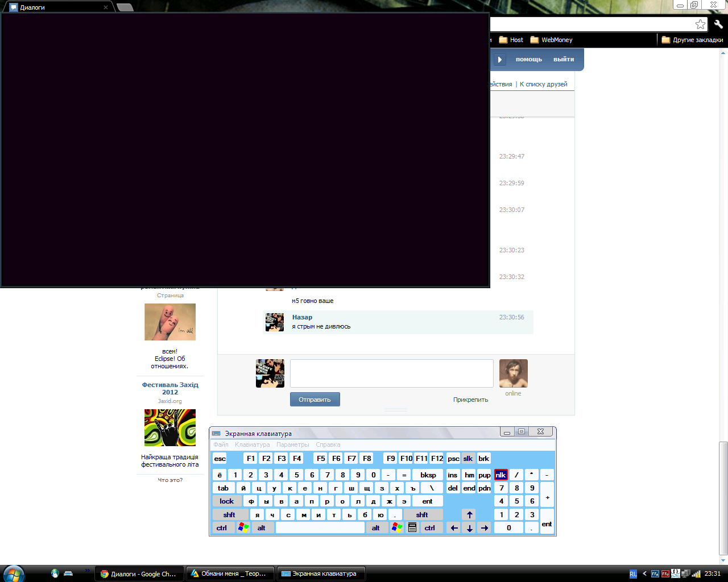The image size is (728, 582).
Task: Open the Клавиатура menu
Action: [252, 445]
